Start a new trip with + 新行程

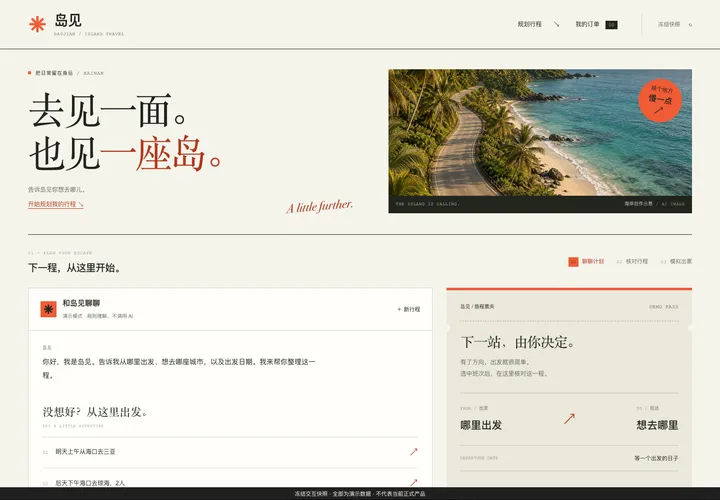point(408,309)
